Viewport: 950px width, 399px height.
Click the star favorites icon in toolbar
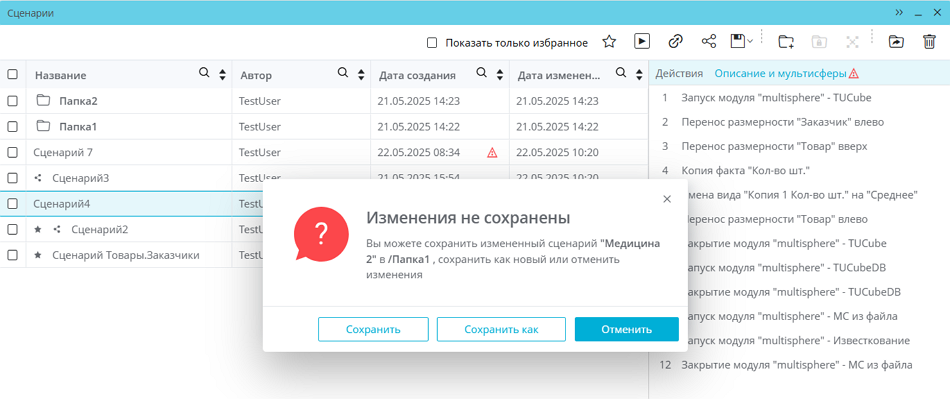click(x=609, y=42)
